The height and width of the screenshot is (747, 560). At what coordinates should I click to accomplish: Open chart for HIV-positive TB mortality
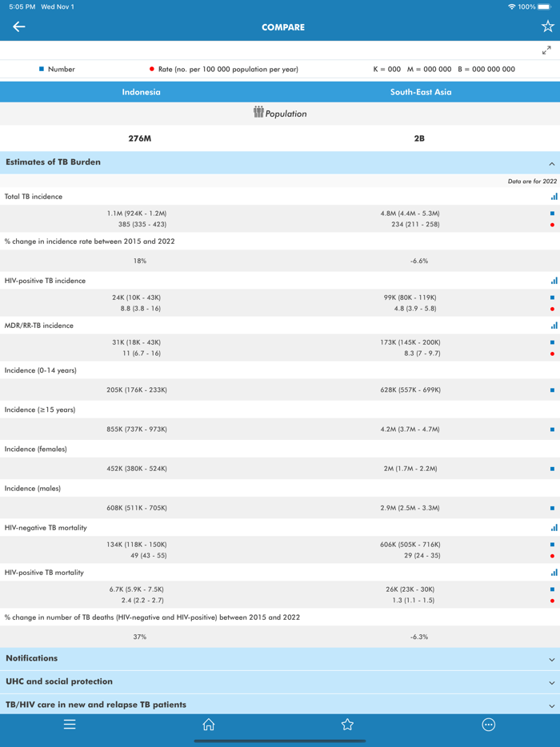click(554, 572)
